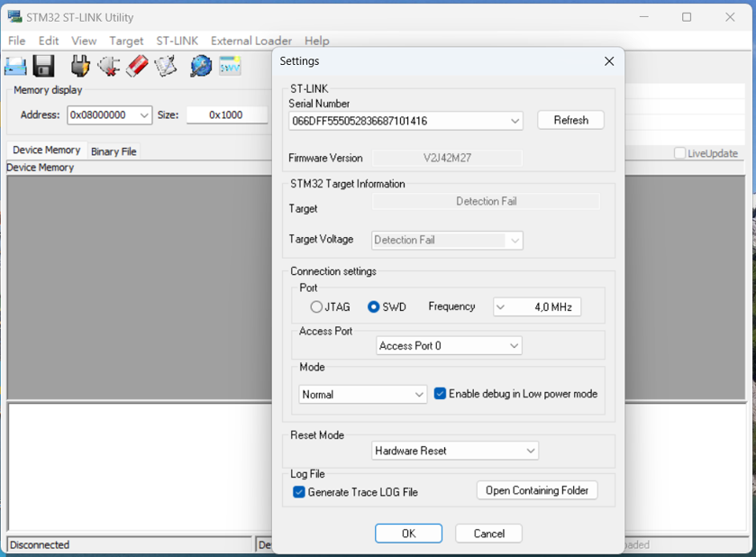Screen dimensions: 756x557
Task: Click the Firmware Version field V2J42M27
Action: (x=447, y=158)
